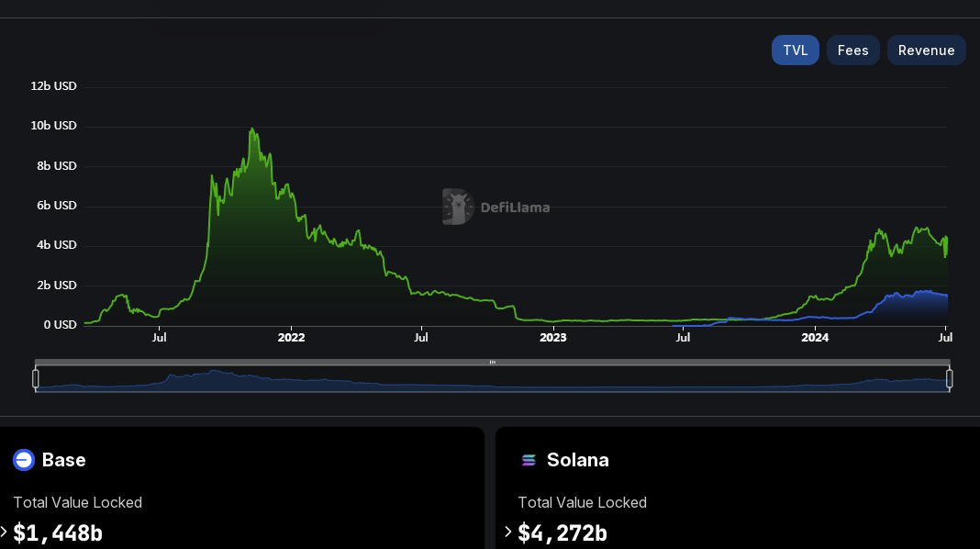This screenshot has height=549, width=980.
Task: Click the 2b USD axis label
Action: click(x=56, y=286)
